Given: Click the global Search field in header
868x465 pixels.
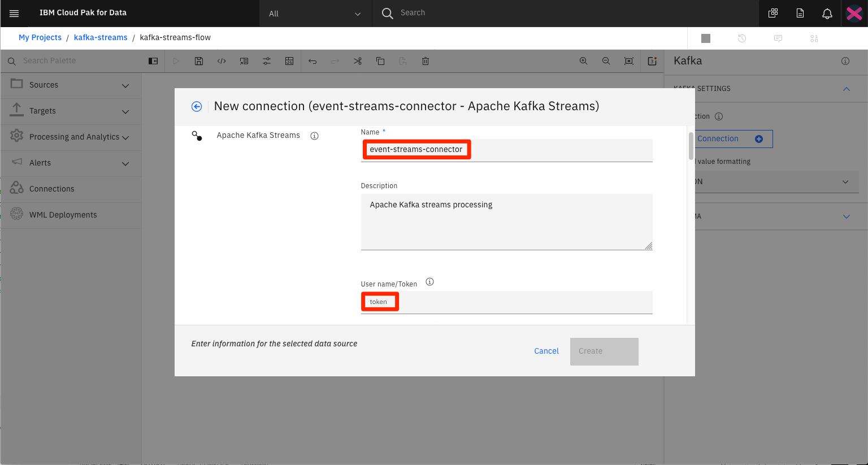Looking at the screenshot, I should (565, 13).
